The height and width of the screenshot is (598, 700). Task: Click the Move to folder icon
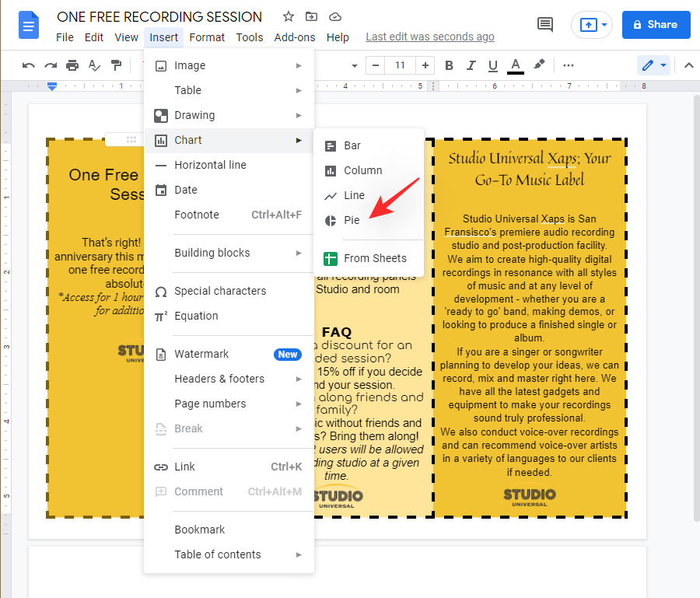[x=311, y=16]
